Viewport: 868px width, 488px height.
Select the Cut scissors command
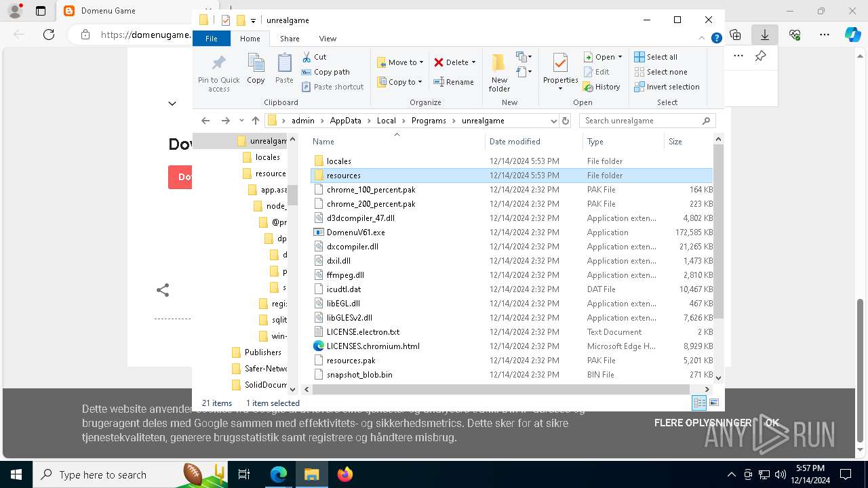pyautogui.click(x=314, y=57)
